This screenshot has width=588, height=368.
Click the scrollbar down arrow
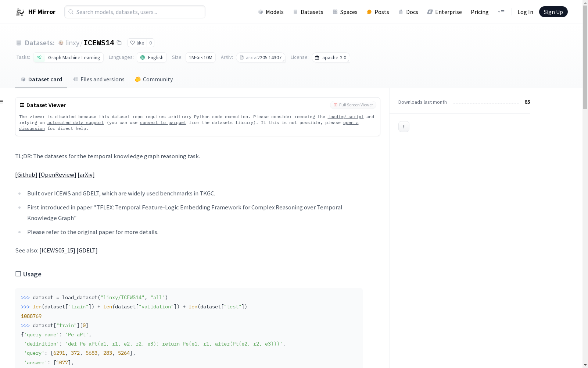pos(585,365)
